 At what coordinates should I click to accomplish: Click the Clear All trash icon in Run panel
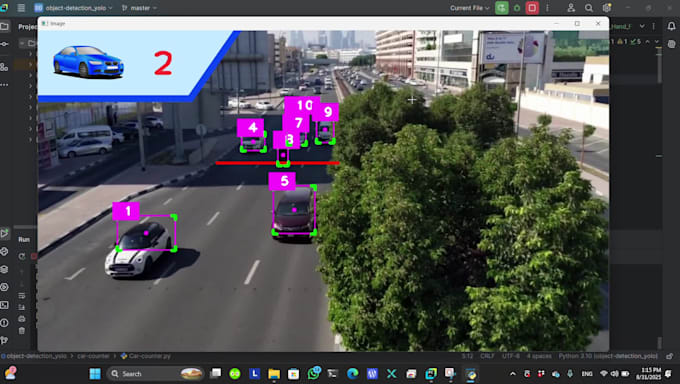pyautogui.click(x=22, y=331)
